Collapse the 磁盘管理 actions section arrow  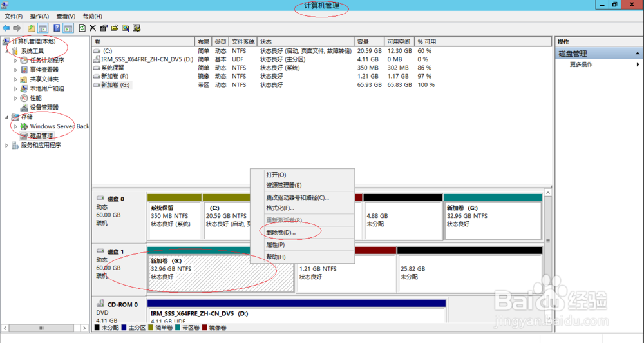pyautogui.click(x=638, y=54)
